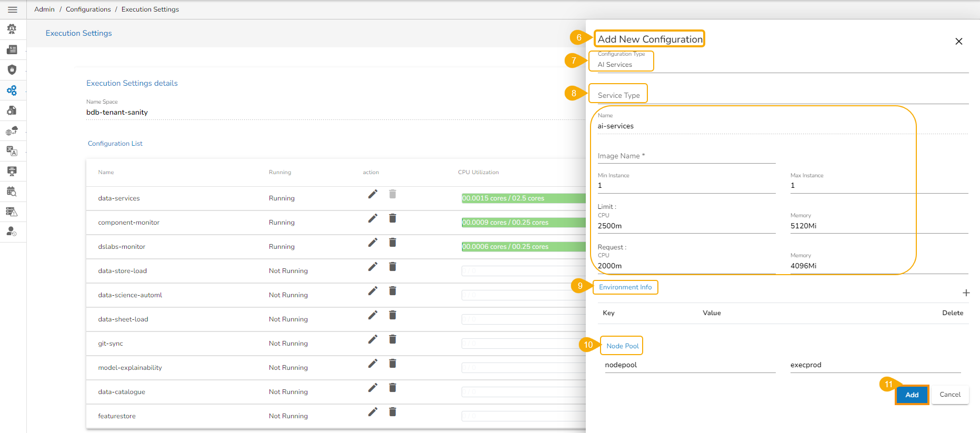This screenshot has width=980, height=433.
Task: Click the user clock icon in sidebar
Action: [x=12, y=231]
